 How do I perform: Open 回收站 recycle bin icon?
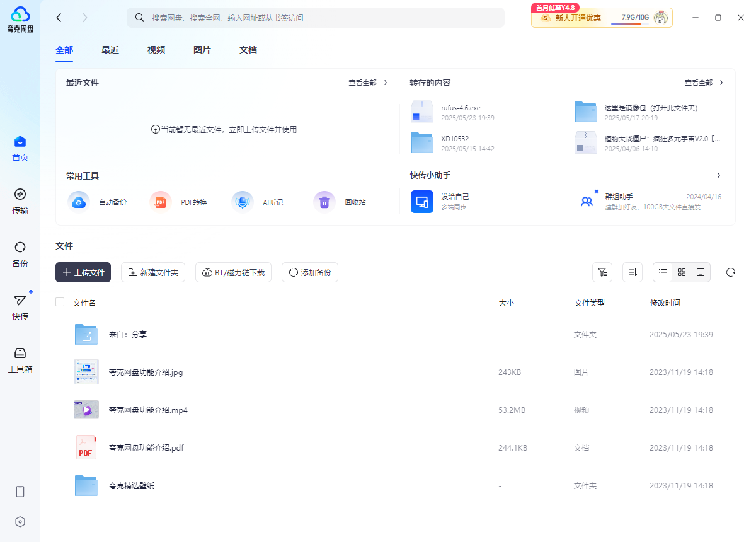click(324, 202)
